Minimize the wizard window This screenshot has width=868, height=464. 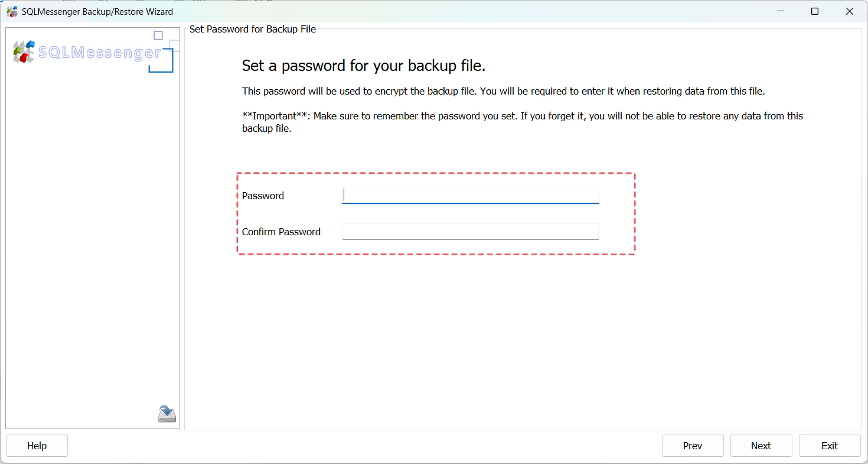pos(781,11)
